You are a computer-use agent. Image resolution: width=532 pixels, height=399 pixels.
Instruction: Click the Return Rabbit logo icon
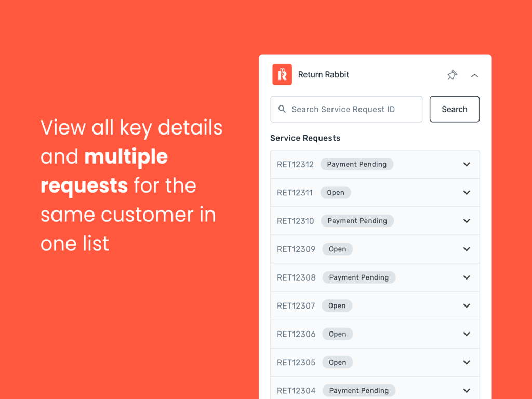282,75
